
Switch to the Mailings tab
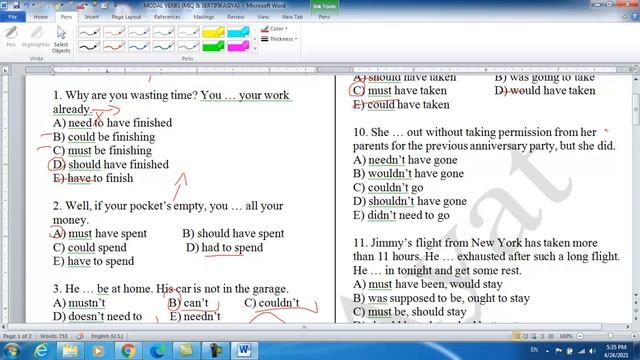tap(204, 17)
